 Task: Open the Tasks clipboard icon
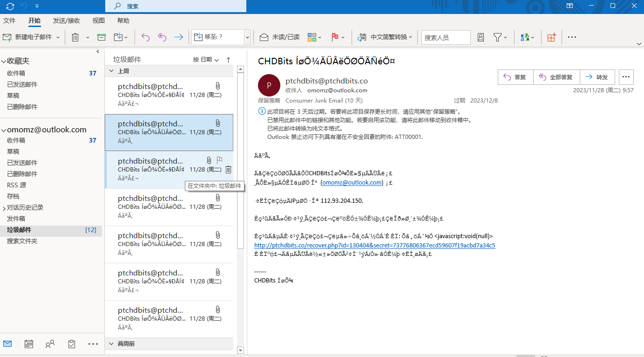(72, 344)
